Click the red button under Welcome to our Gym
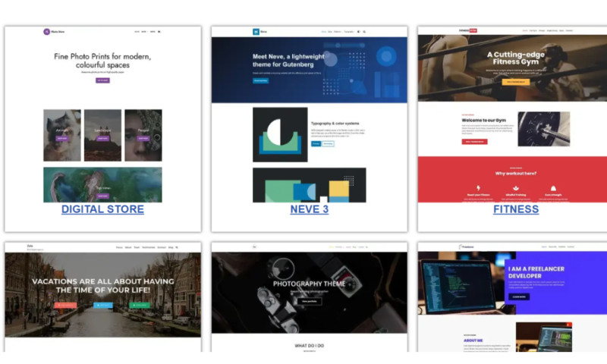607x364 pixels. click(475, 141)
